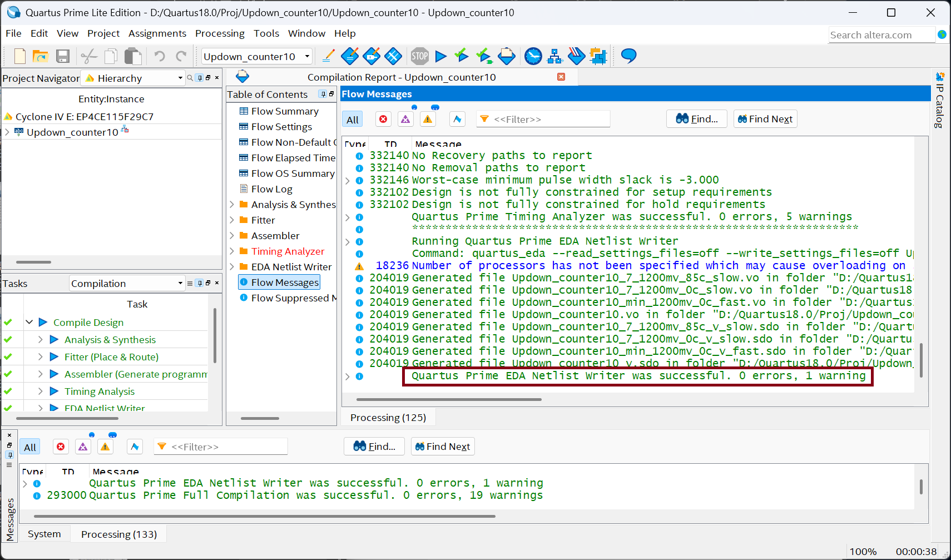Screen dimensions: 951x560
Task: Open help via the speech bubble icon
Action: 628,56
